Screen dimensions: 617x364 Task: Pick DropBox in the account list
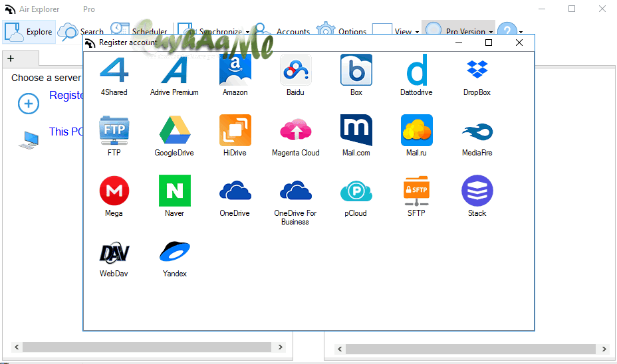(x=477, y=69)
